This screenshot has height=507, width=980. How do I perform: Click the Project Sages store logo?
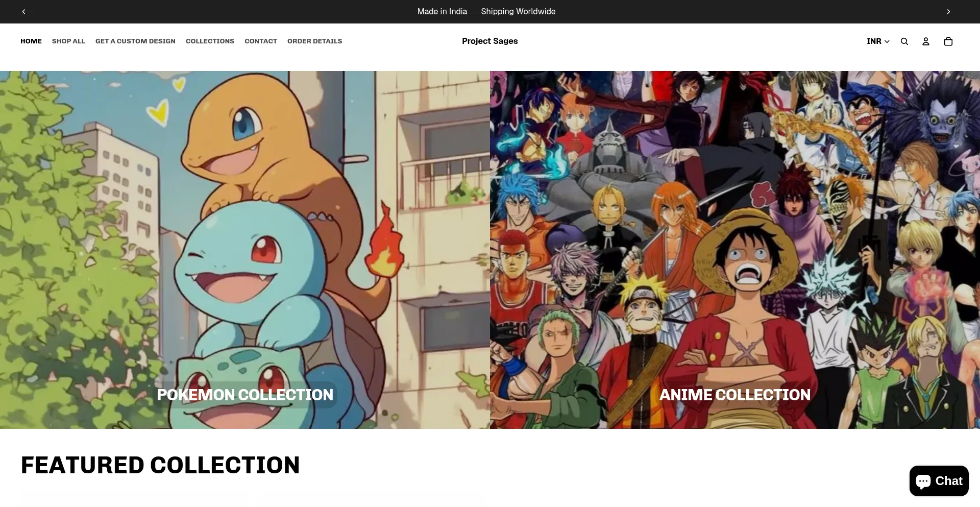[489, 41]
